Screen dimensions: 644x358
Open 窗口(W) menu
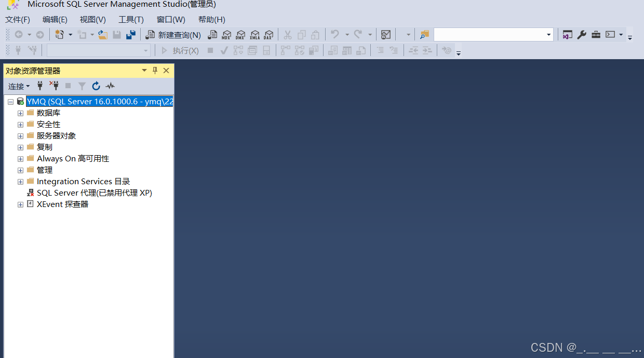171,20
